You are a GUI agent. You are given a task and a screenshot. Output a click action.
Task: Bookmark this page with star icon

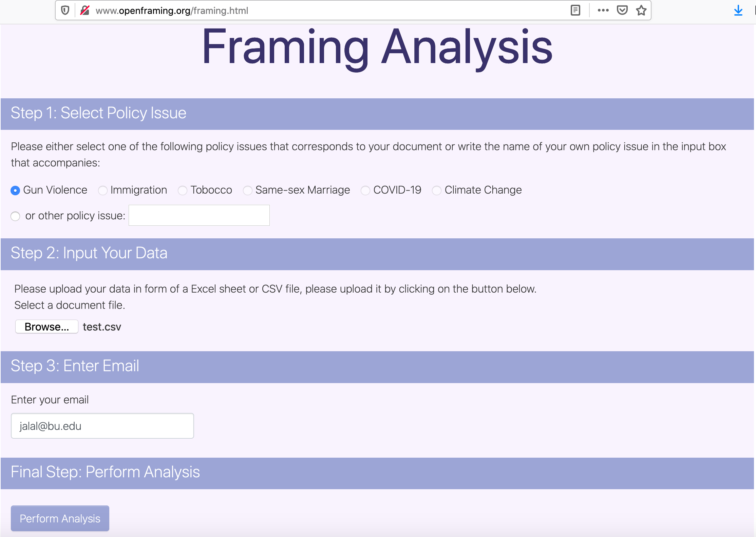[641, 11]
